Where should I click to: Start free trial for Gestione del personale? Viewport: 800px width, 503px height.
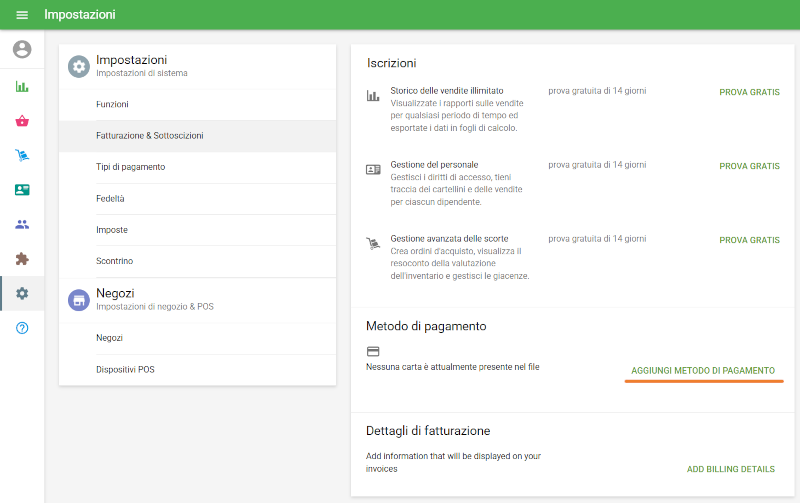point(749,166)
